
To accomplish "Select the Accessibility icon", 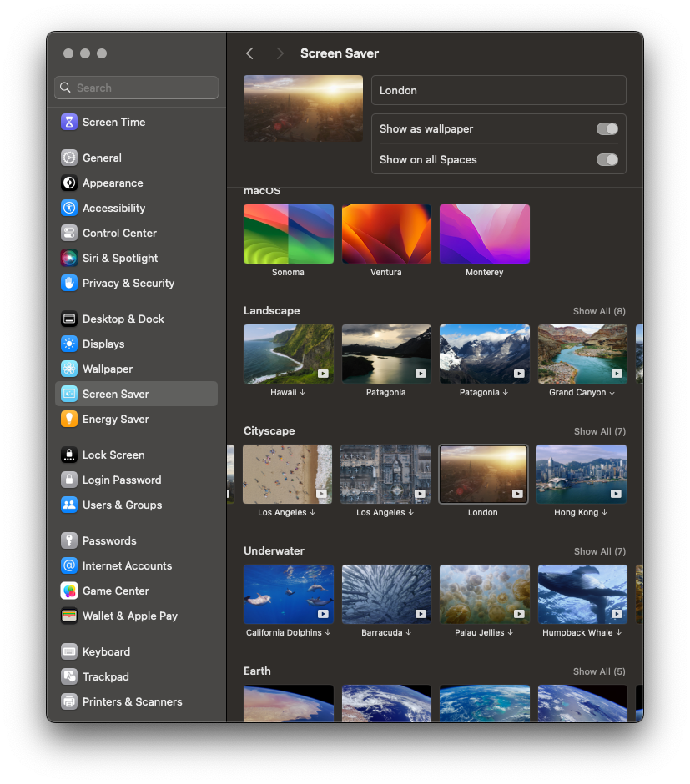I will pos(69,208).
